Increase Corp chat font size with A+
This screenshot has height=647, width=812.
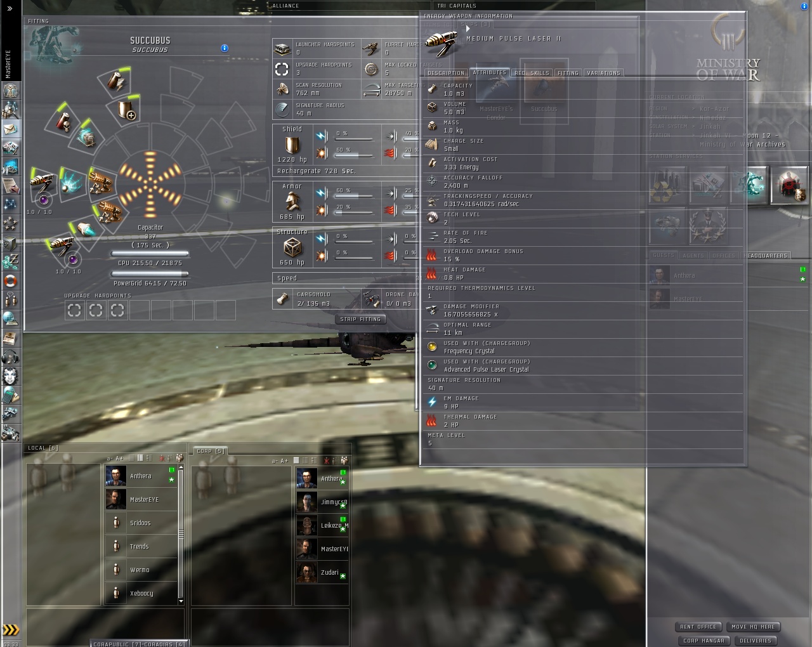pyautogui.click(x=284, y=461)
